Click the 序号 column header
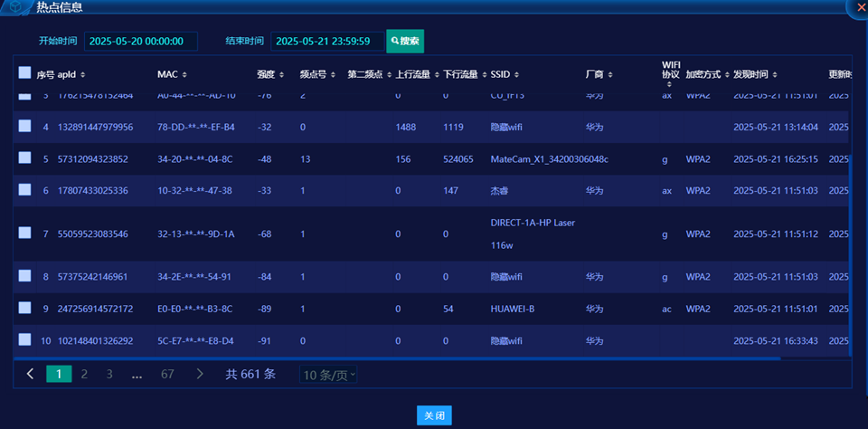This screenshot has height=429, width=868. pos(45,75)
